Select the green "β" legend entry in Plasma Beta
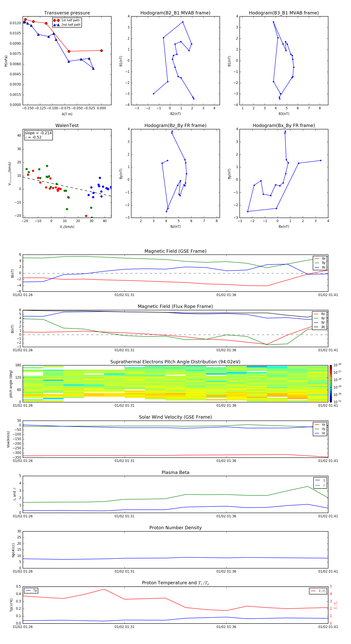 coord(320,485)
